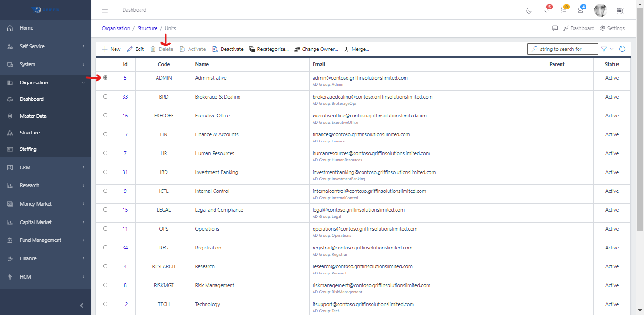644x315 pixels.
Task: Click the hamburger menu icon
Action: pos(105,10)
